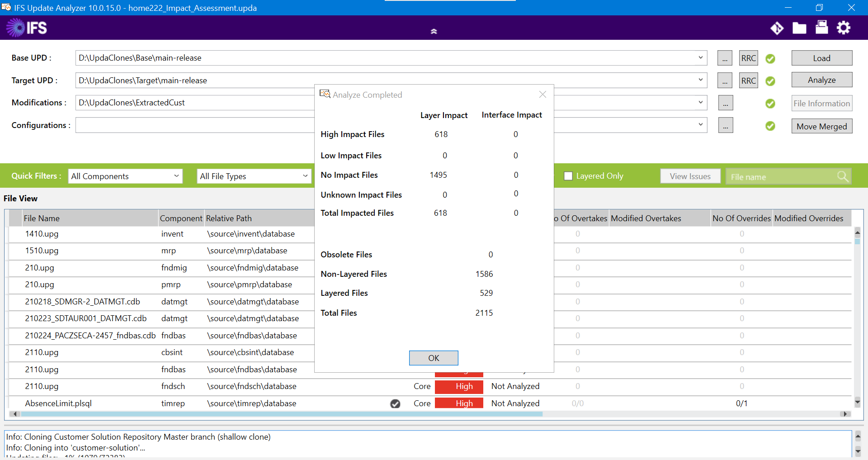Sort by Modified Overtakes column header

[660, 218]
